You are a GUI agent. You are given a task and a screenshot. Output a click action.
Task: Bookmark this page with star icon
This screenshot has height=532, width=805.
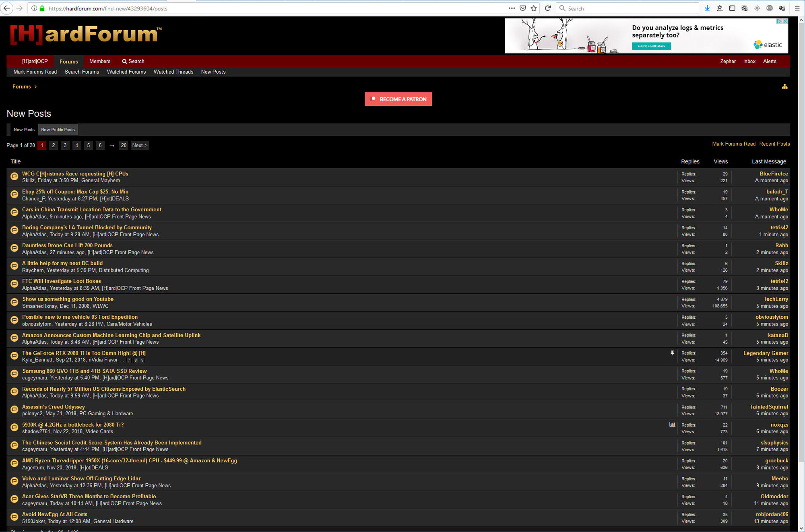pyautogui.click(x=534, y=8)
